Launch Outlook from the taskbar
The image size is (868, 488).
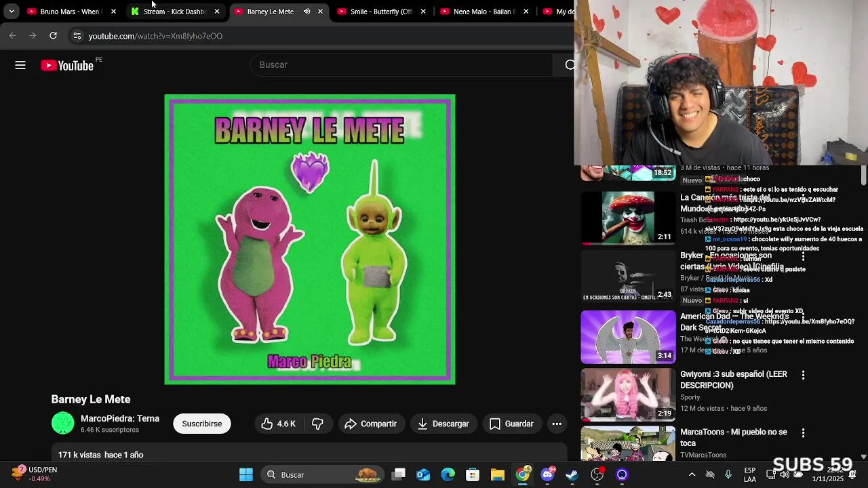point(423,474)
